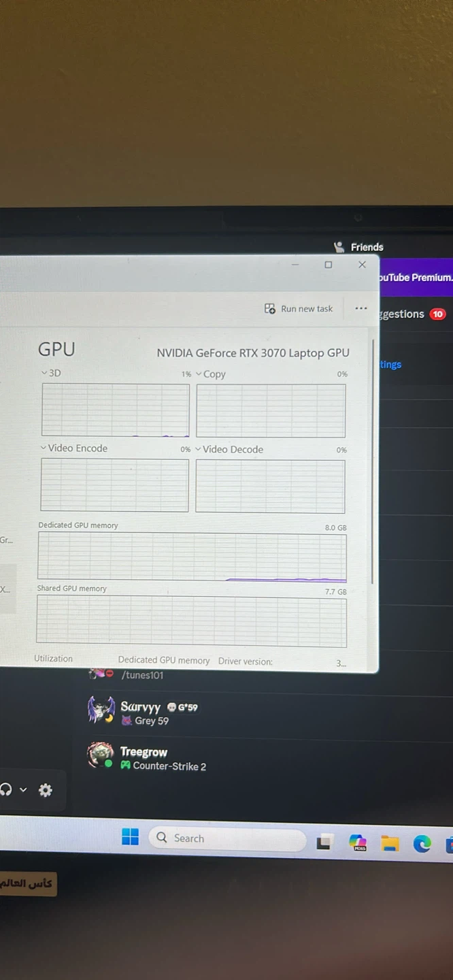
Task: Click the taskbar Search box
Action: [227, 838]
